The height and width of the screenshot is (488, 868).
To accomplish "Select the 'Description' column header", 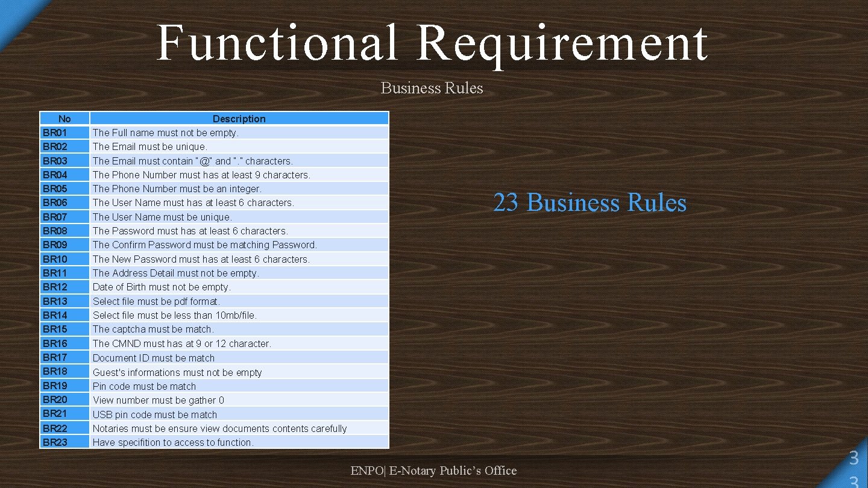I will point(239,119).
